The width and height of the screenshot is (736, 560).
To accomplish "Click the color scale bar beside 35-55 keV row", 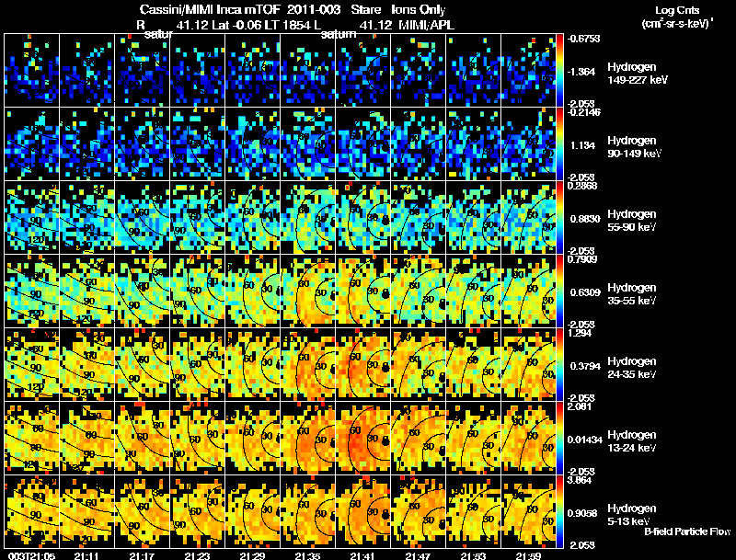I will (559, 291).
